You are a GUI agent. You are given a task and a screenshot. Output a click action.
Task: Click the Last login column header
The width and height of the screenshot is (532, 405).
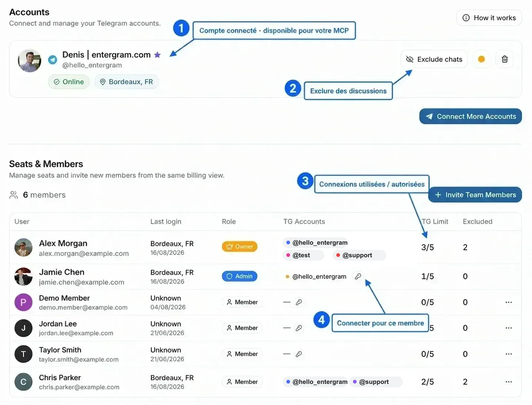166,221
